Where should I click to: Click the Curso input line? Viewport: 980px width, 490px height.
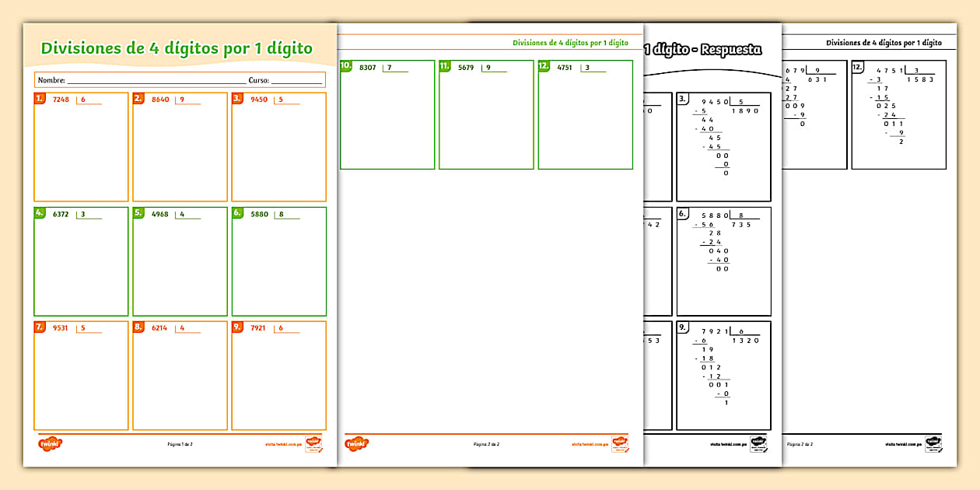(296, 80)
